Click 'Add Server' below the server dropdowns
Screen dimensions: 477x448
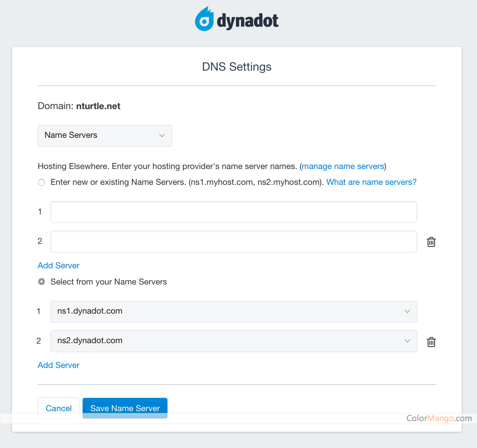[x=58, y=365]
